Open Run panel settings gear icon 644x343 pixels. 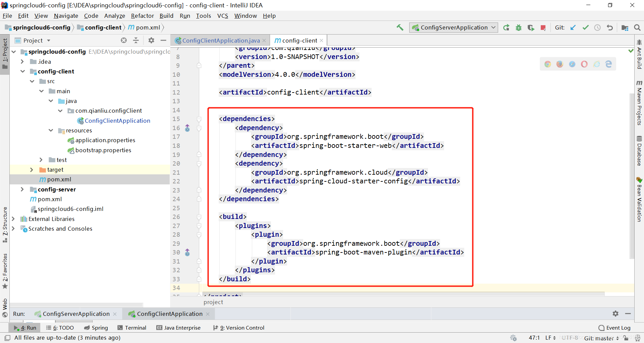[615, 313]
